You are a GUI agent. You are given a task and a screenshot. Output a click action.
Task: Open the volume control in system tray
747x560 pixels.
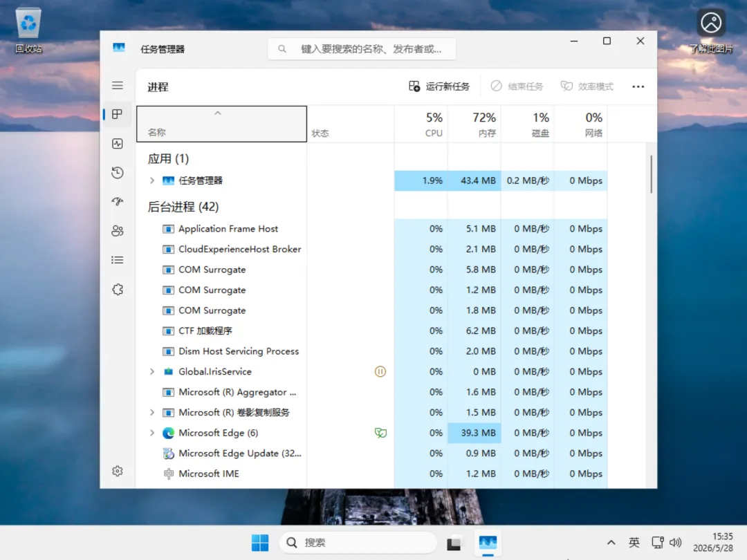pos(676,543)
